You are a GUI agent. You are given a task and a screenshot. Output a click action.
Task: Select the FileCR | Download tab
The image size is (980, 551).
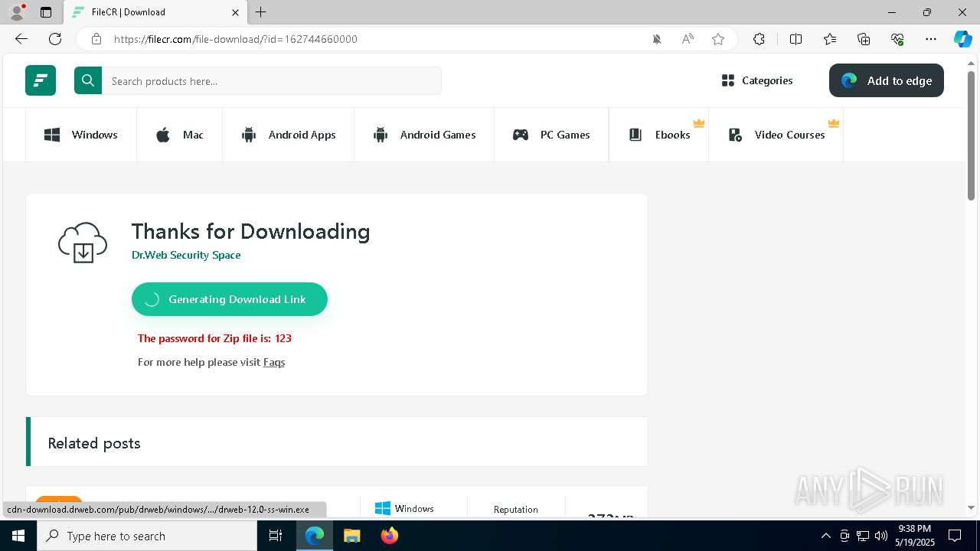(155, 12)
